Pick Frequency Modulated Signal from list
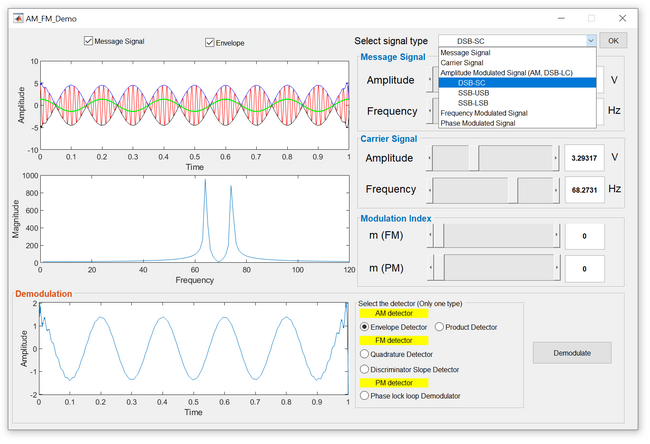 coord(493,113)
